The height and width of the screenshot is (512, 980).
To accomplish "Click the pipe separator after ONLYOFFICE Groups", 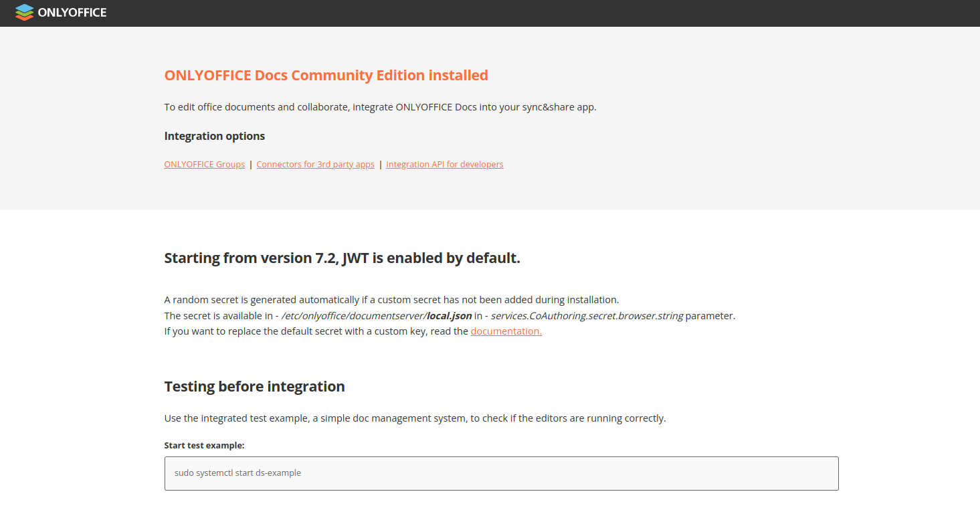I will coord(251,164).
